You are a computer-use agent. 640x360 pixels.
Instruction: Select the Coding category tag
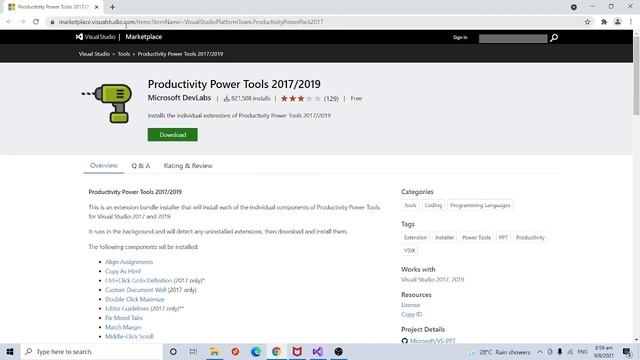pos(433,205)
